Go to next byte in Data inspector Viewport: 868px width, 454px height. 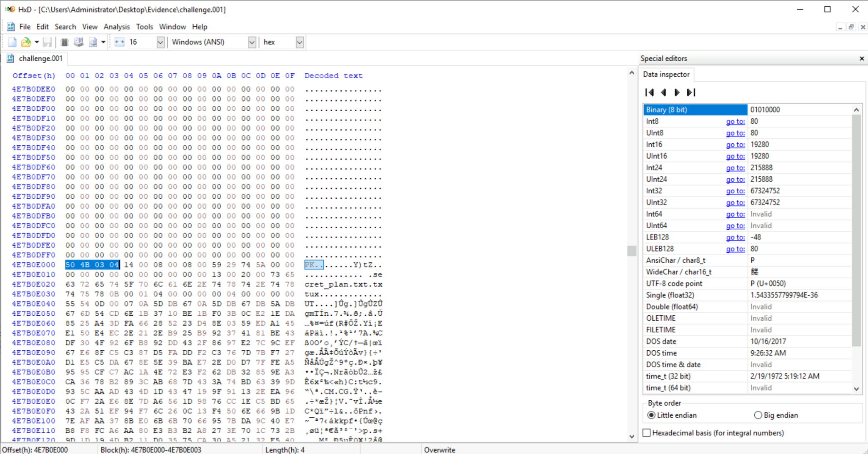point(677,92)
